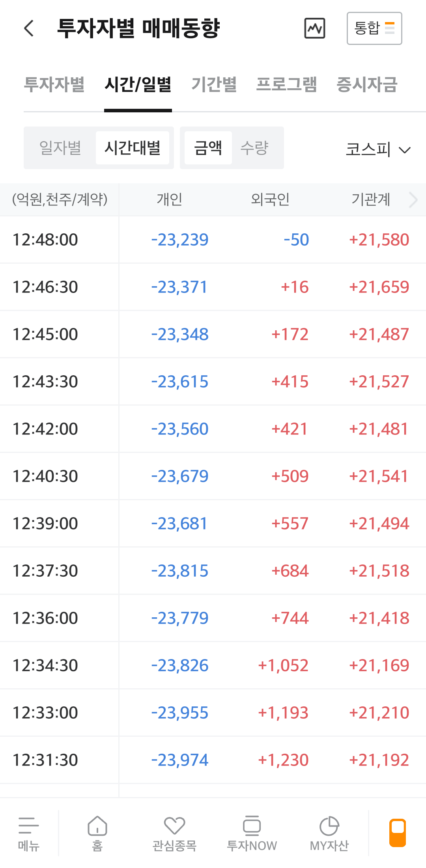Tap the back arrow icon
The width and height of the screenshot is (426, 868).
[29, 28]
